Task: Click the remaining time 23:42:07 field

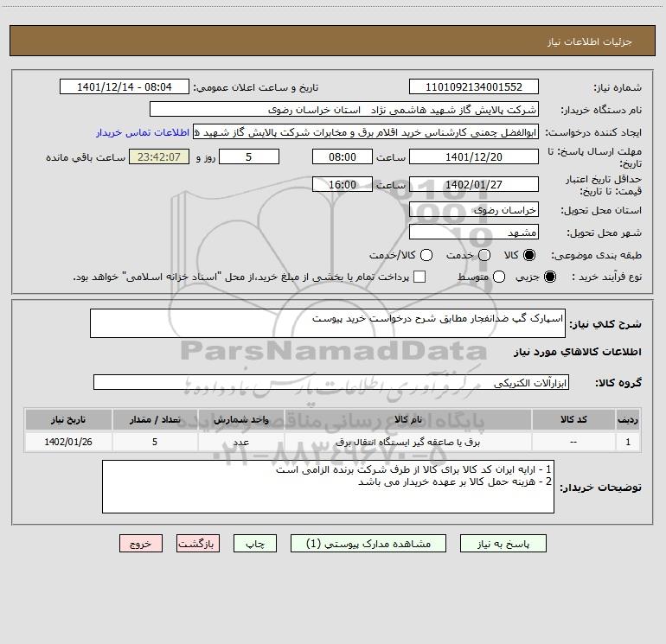Action: pos(159,156)
